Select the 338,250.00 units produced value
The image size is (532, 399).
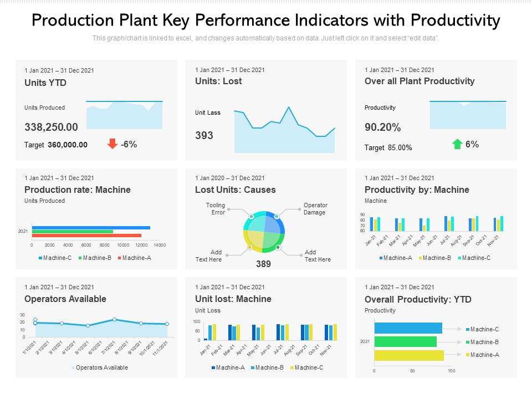(x=51, y=127)
